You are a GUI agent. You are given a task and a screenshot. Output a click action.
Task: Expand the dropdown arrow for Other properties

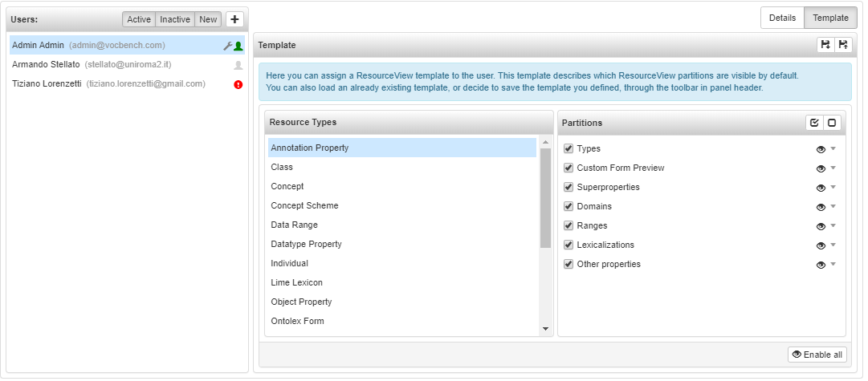click(x=833, y=264)
